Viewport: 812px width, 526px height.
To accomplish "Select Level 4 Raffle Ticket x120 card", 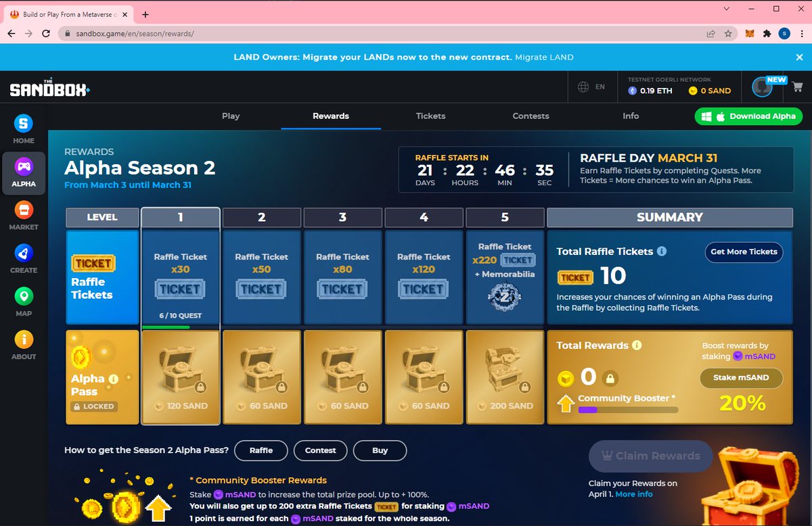I will coord(424,277).
